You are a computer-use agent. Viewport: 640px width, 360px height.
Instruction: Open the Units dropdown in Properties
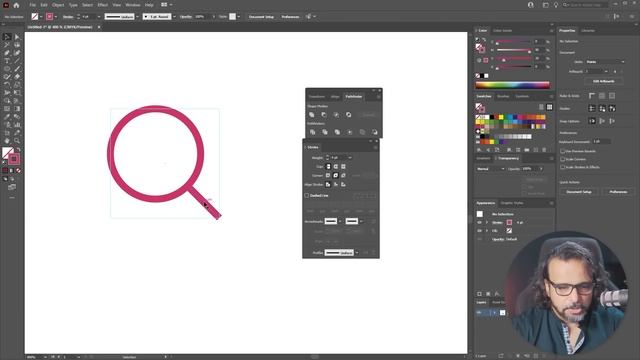(605, 62)
